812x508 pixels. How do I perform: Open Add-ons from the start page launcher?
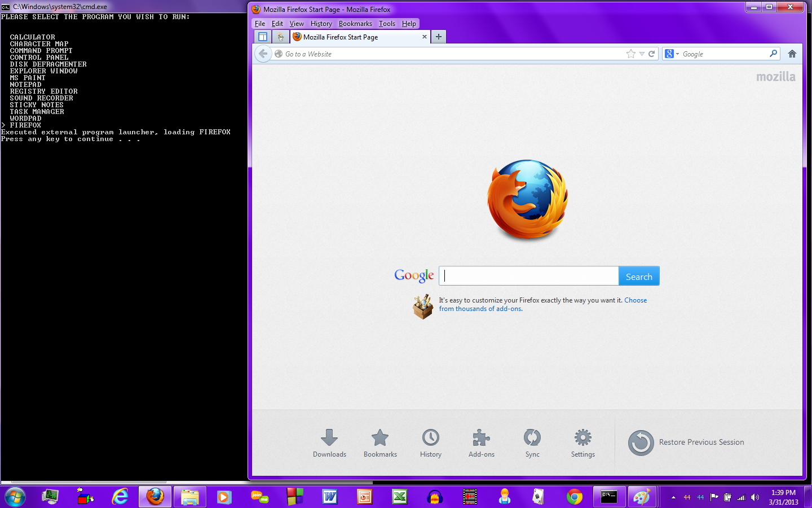[482, 443]
